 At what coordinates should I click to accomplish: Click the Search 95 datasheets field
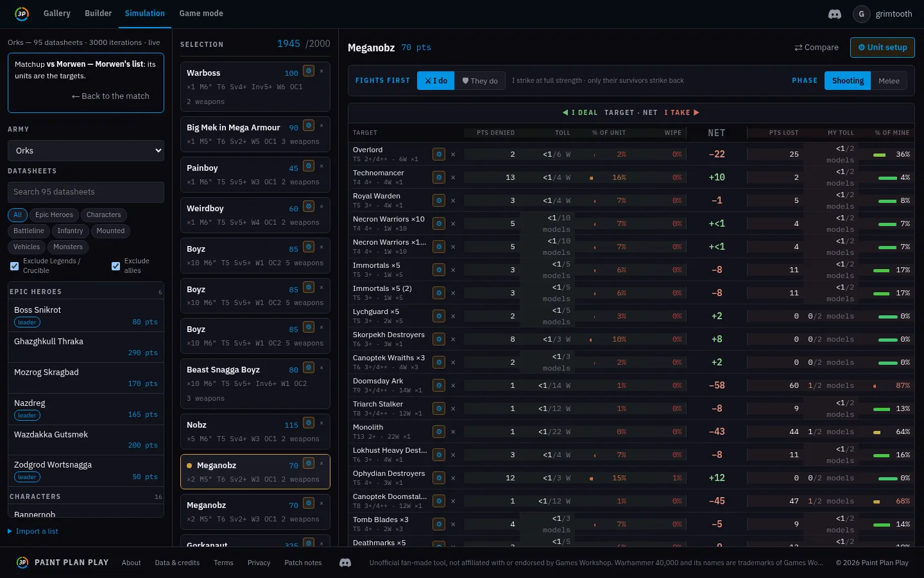(86, 192)
